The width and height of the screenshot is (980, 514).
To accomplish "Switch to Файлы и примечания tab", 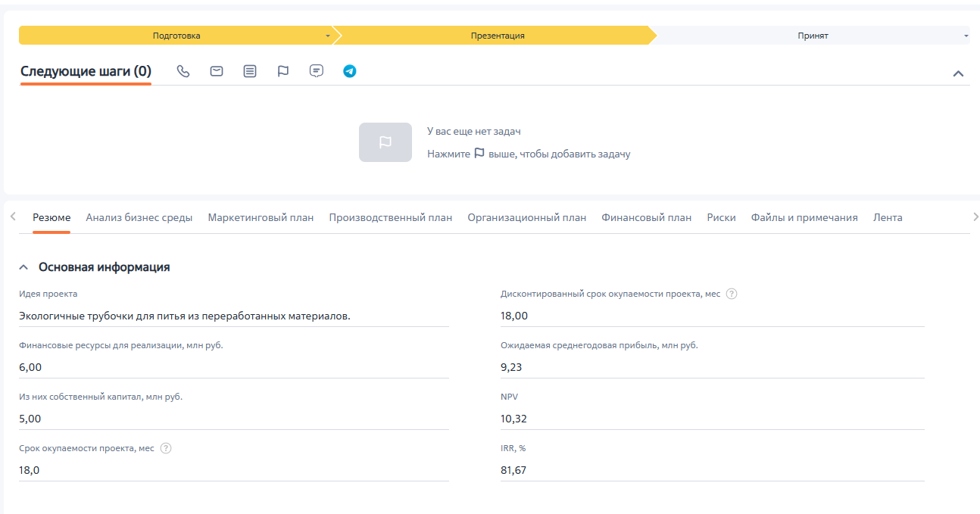I will point(804,217).
